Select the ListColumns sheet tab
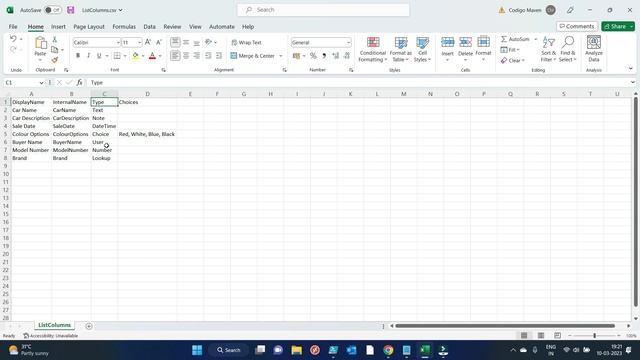640x360 pixels. [x=54, y=325]
